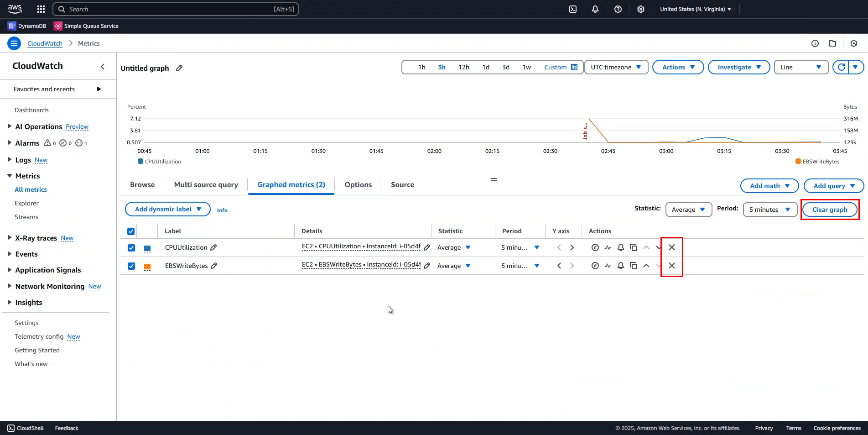Open the Line graph type dropdown

(801, 67)
